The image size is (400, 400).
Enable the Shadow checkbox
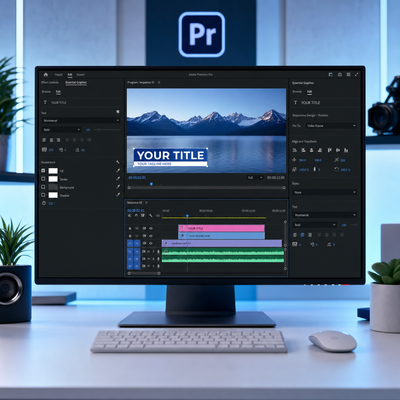pyautogui.click(x=43, y=195)
